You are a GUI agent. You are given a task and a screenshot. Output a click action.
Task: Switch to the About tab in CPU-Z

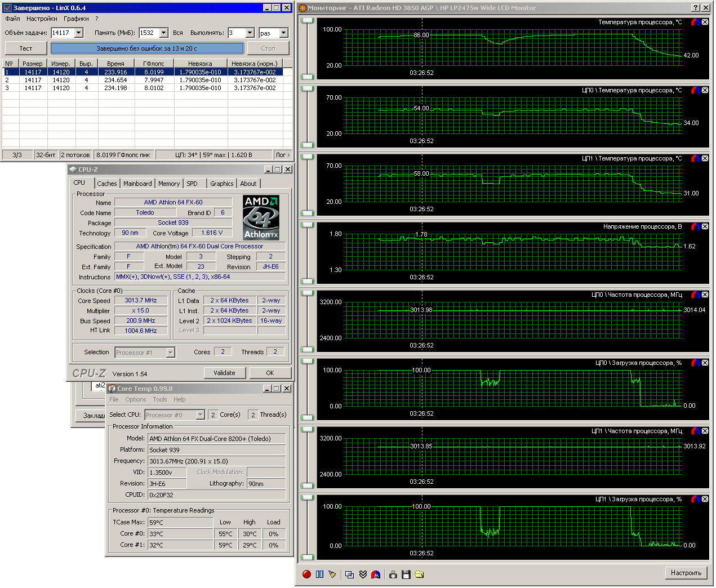248,184
